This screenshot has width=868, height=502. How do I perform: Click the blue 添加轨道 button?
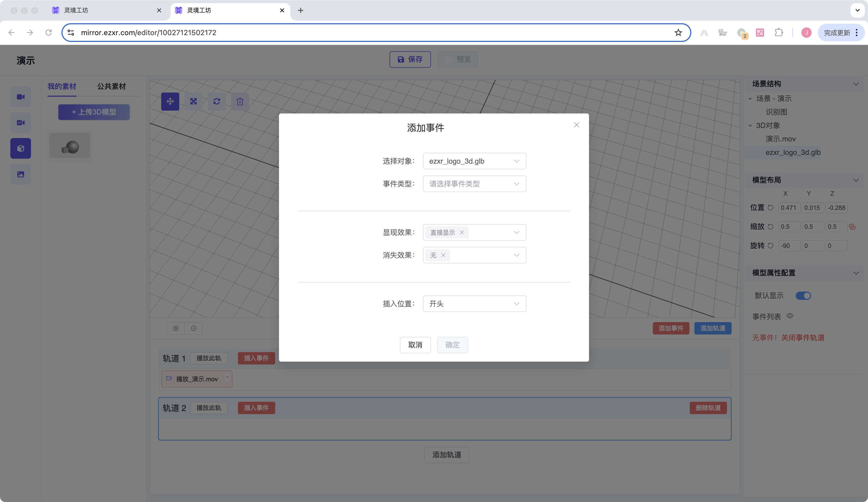point(713,328)
